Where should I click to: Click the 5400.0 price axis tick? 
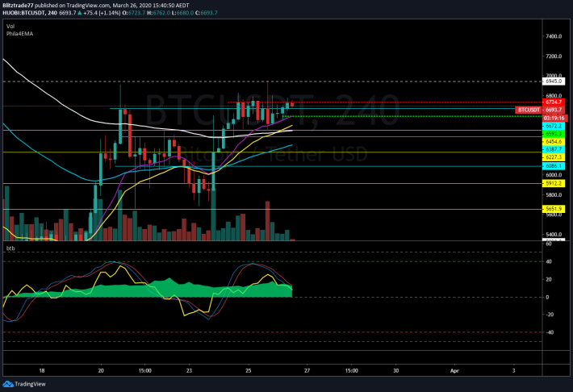click(554, 234)
